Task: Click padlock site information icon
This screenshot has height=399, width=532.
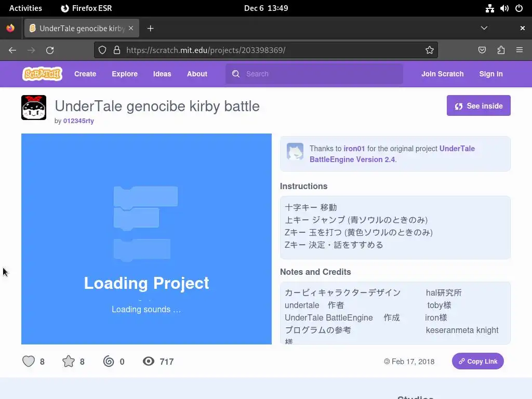Action: click(x=117, y=50)
